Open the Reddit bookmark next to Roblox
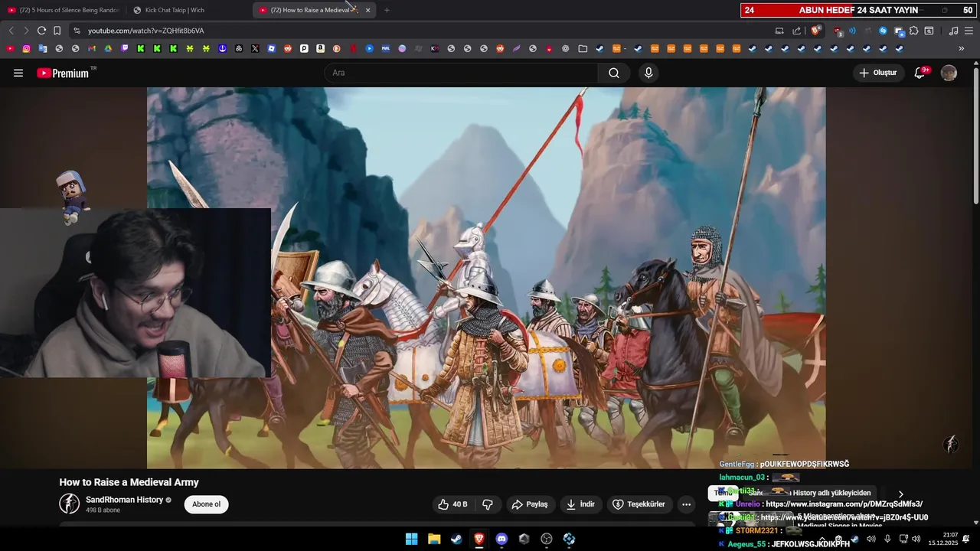The height and width of the screenshot is (551, 980). click(288, 48)
